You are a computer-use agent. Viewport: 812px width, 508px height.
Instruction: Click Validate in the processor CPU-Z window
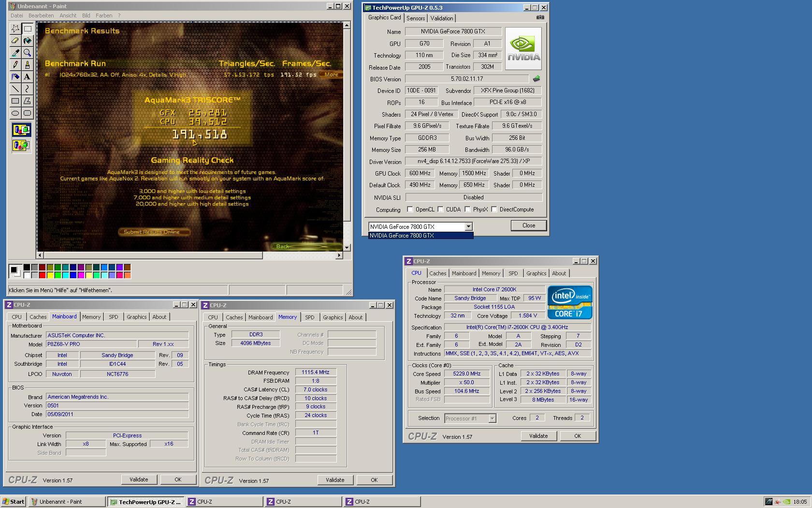(538, 436)
